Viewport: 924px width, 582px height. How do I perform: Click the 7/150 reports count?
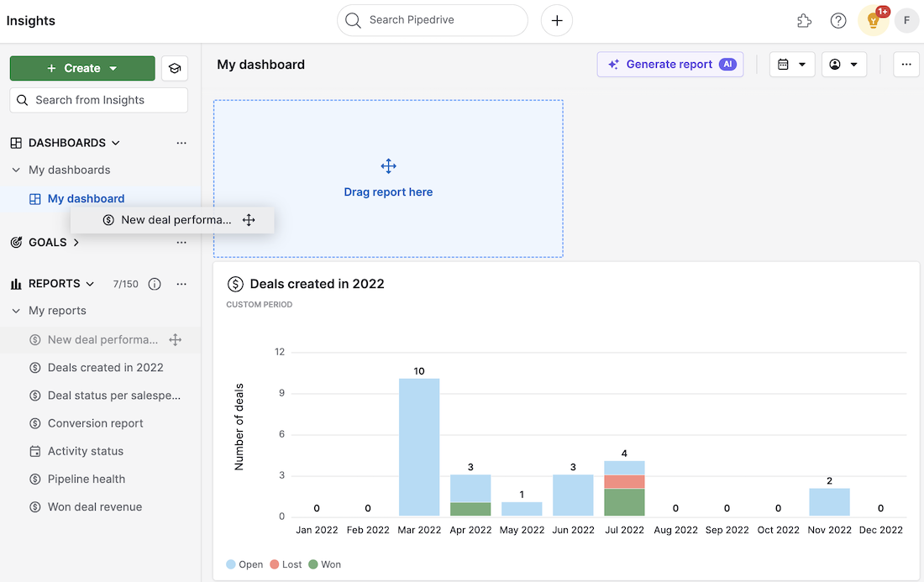[125, 284]
